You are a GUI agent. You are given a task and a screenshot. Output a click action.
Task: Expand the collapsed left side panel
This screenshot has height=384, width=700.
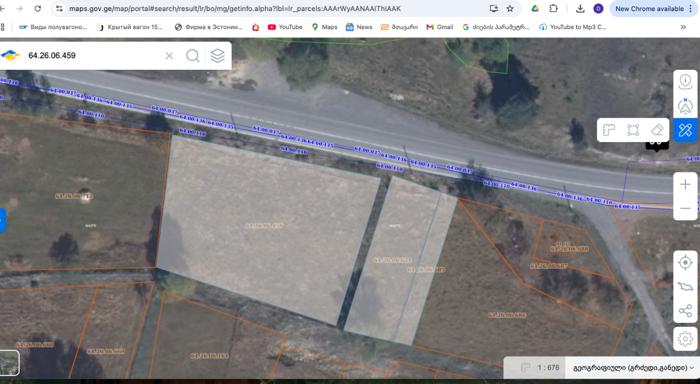click(x=3, y=220)
